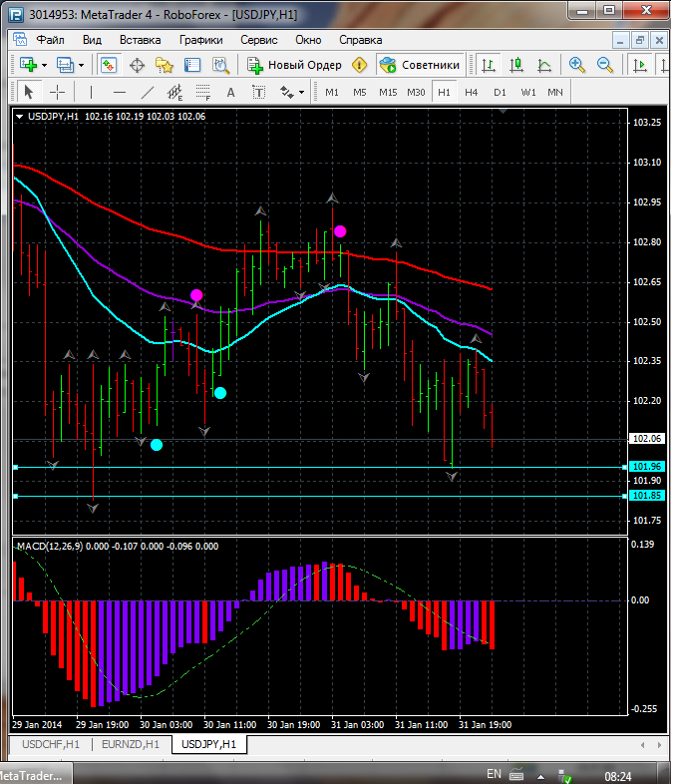677x784 pixels.
Task: Click the Zoom In magnifier icon
Action: click(576, 65)
